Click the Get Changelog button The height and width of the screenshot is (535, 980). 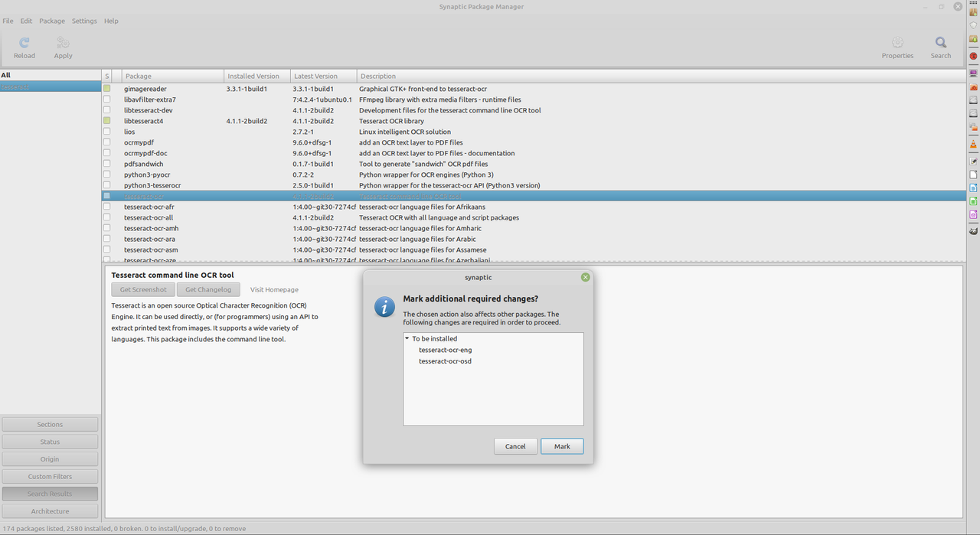pyautogui.click(x=208, y=289)
